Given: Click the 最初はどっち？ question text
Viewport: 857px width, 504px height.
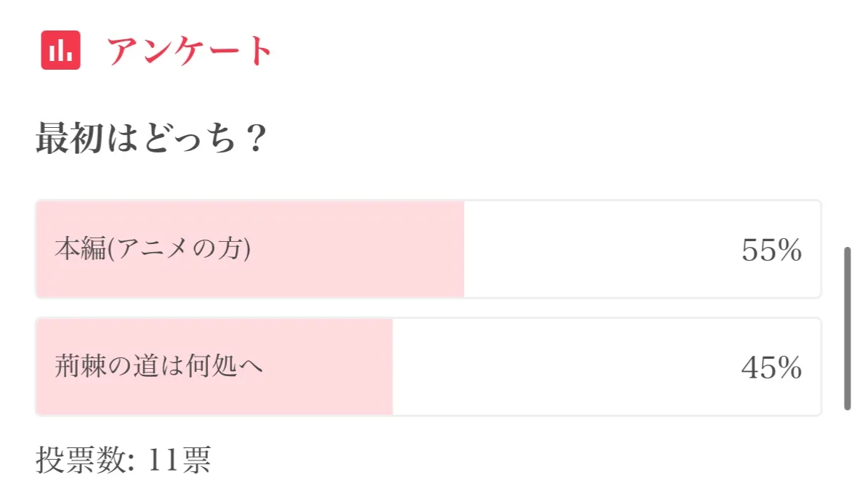Looking at the screenshot, I should click(151, 139).
